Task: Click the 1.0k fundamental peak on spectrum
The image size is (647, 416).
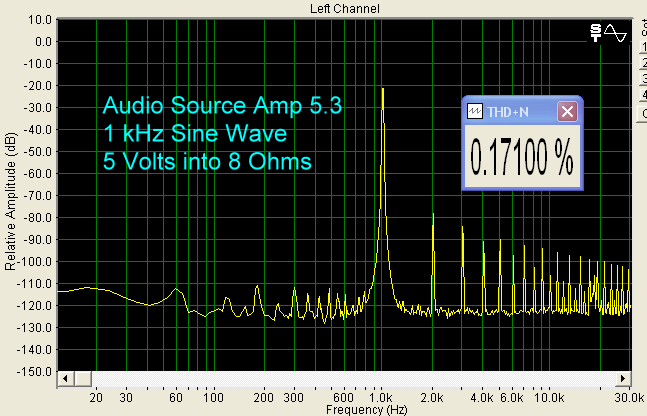Action: [x=382, y=95]
